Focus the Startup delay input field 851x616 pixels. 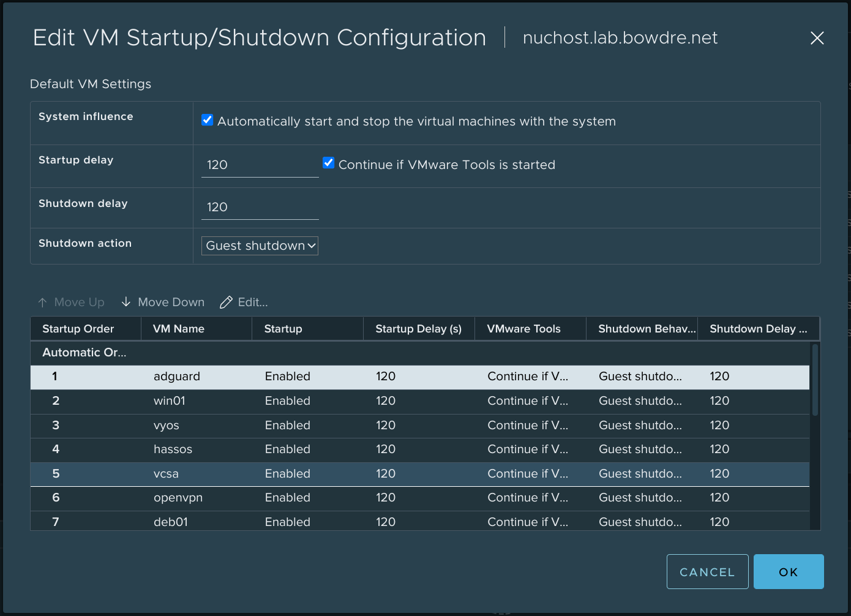click(x=260, y=165)
